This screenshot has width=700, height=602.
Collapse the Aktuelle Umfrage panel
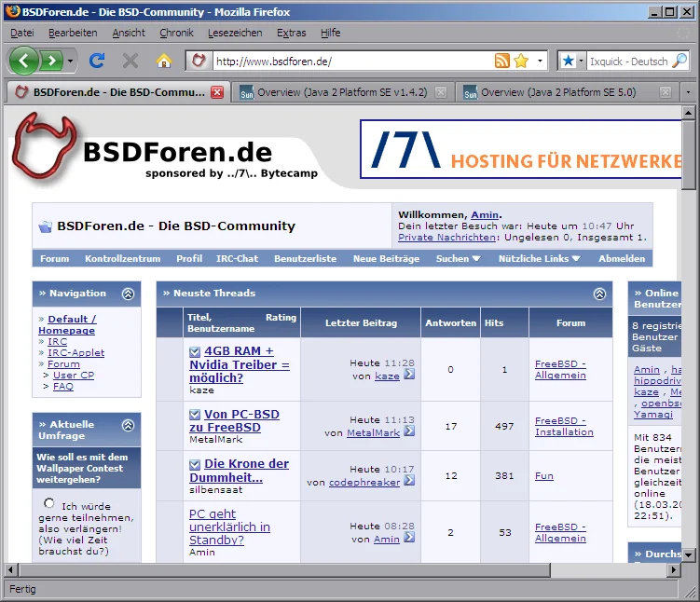click(128, 425)
